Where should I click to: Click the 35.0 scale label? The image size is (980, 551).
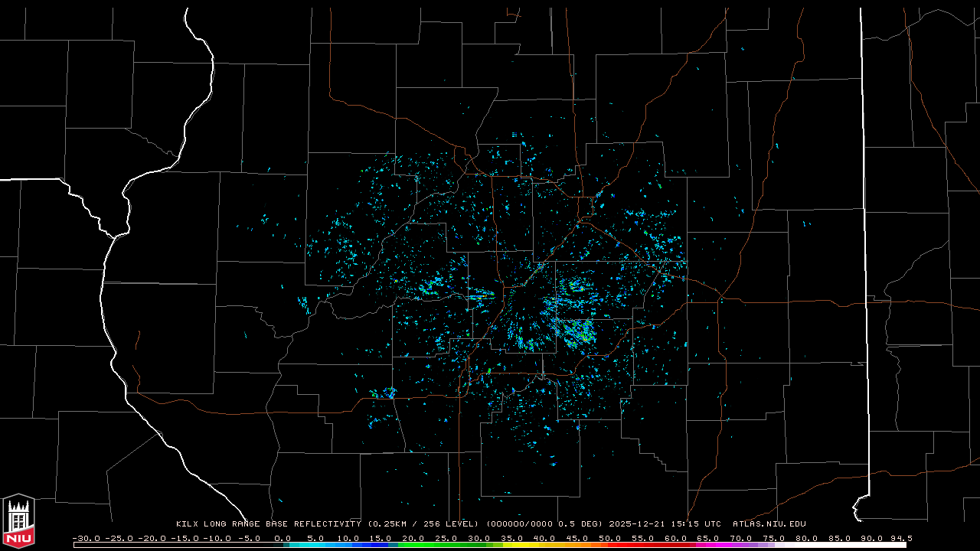(512, 538)
